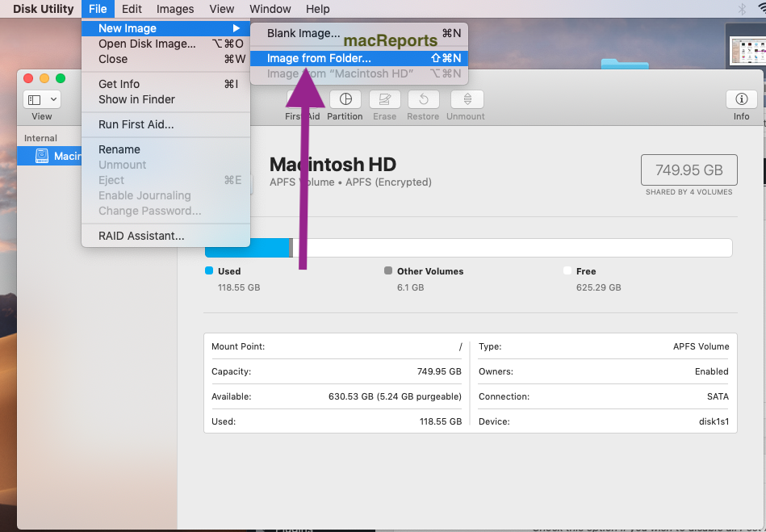Choose Image from Folder… submenu item
Screen dimensions: 766x532
tap(359, 58)
